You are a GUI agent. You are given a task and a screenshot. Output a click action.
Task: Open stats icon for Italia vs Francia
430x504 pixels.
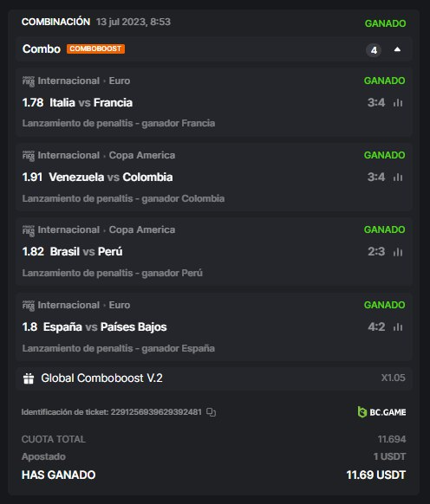398,103
